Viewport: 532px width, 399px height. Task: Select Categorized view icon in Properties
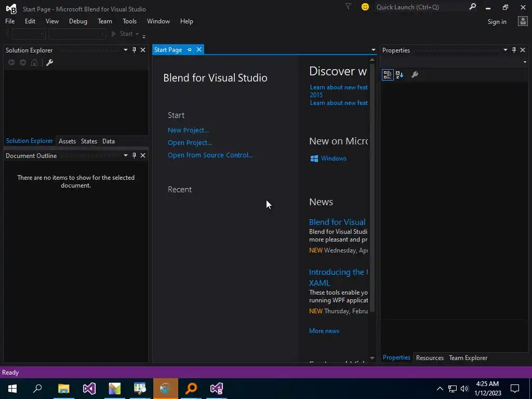pos(388,75)
